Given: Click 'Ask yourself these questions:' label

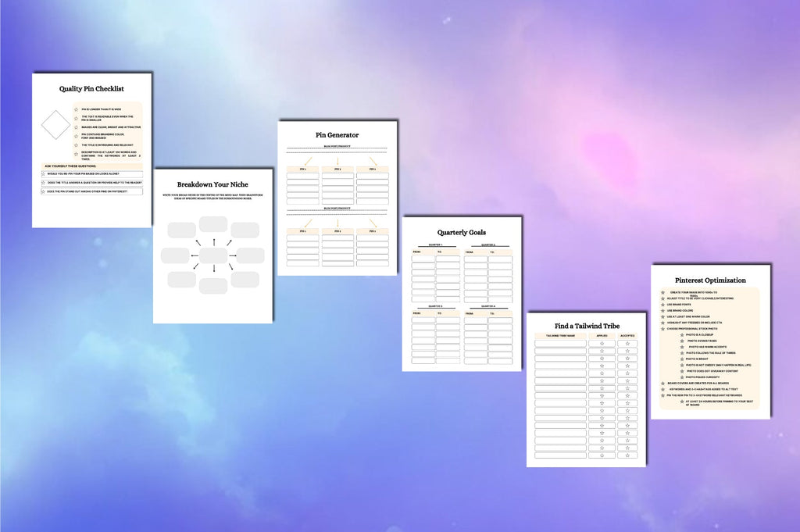Looking at the screenshot, I should (70, 166).
